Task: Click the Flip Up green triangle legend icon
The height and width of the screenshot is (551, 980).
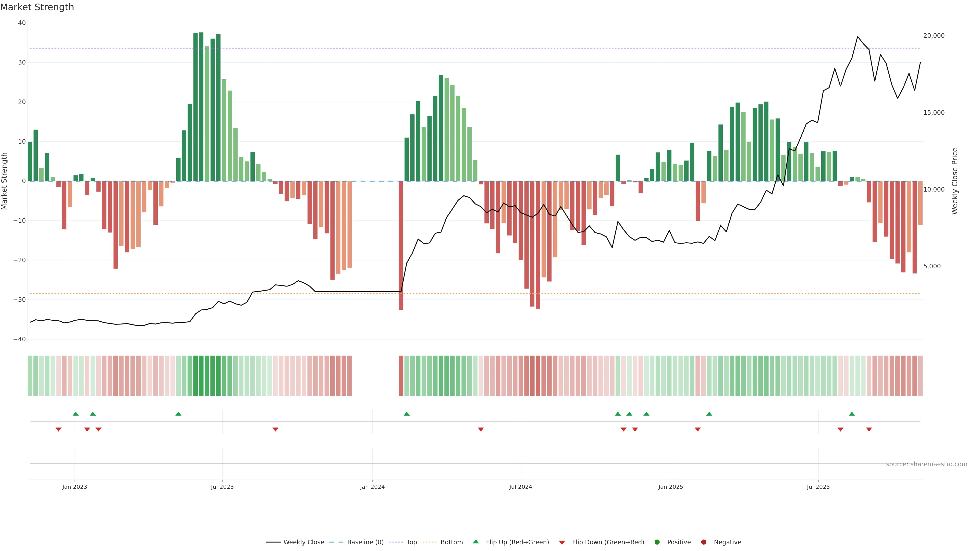Action: 475,542
